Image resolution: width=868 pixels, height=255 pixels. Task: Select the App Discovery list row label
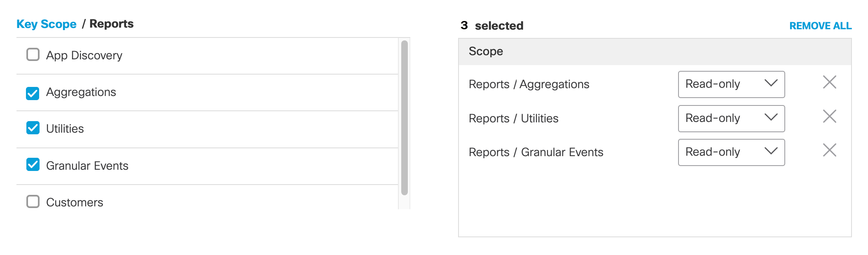(x=84, y=56)
